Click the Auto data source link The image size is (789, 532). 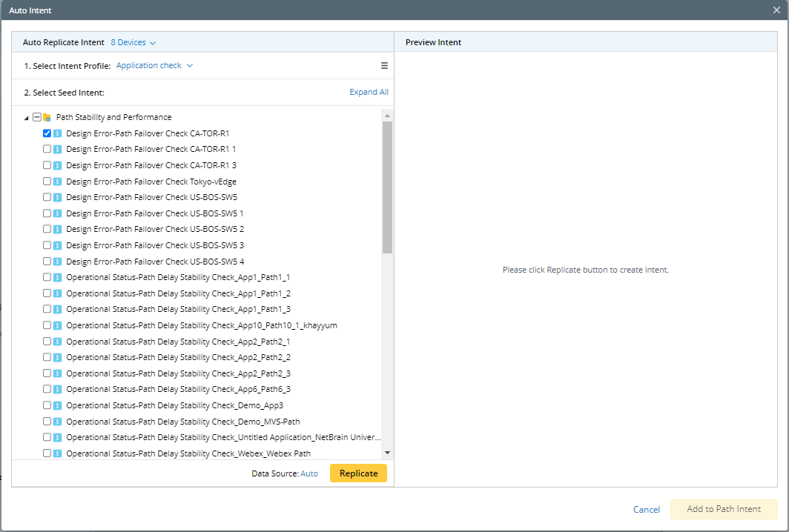coord(308,473)
